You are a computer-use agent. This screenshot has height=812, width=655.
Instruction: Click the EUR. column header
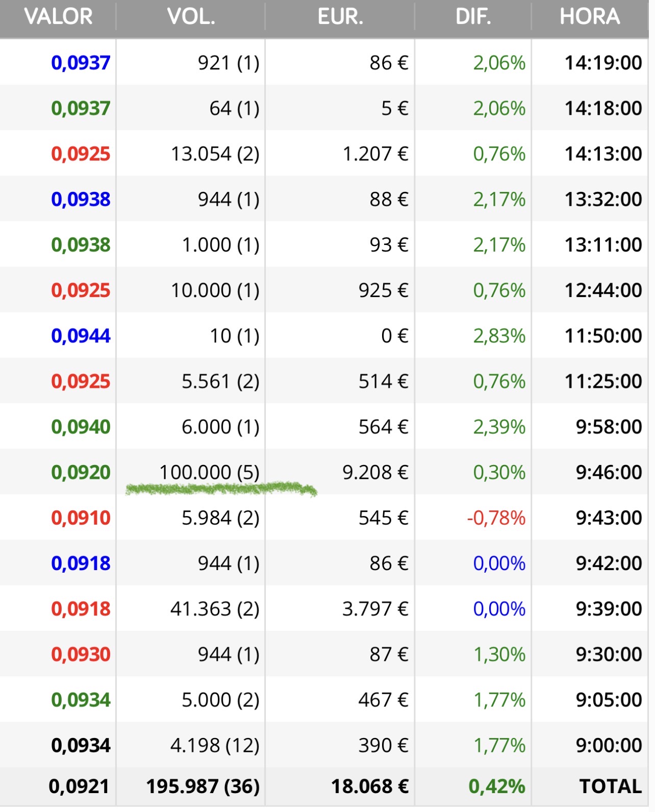click(340, 17)
